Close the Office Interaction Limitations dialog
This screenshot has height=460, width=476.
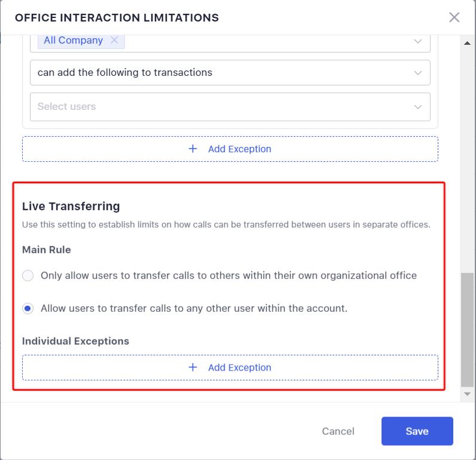tap(454, 17)
